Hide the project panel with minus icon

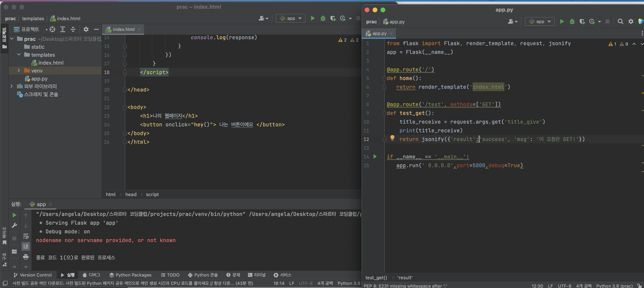pos(96,30)
